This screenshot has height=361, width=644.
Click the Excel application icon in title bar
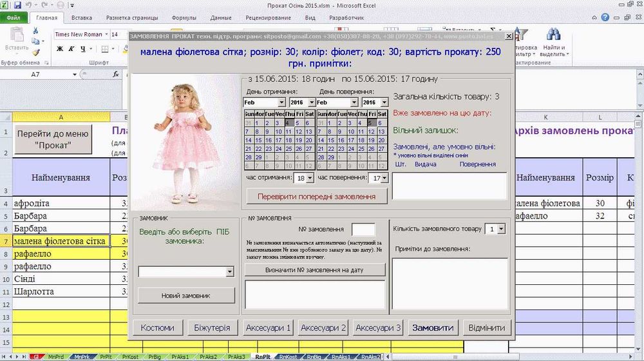tap(5, 5)
